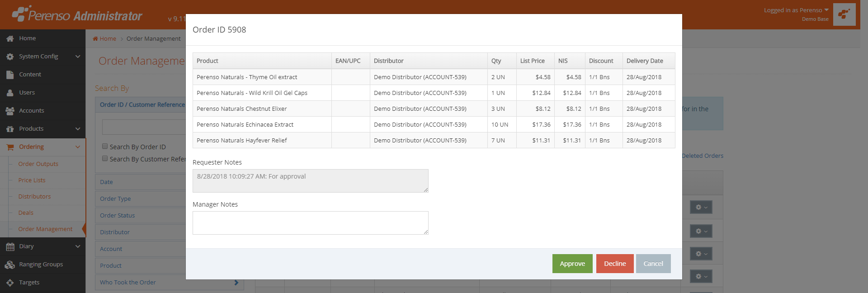Click the 10 UN quantity cell
Image resolution: width=868 pixels, height=293 pixels.
click(502, 124)
